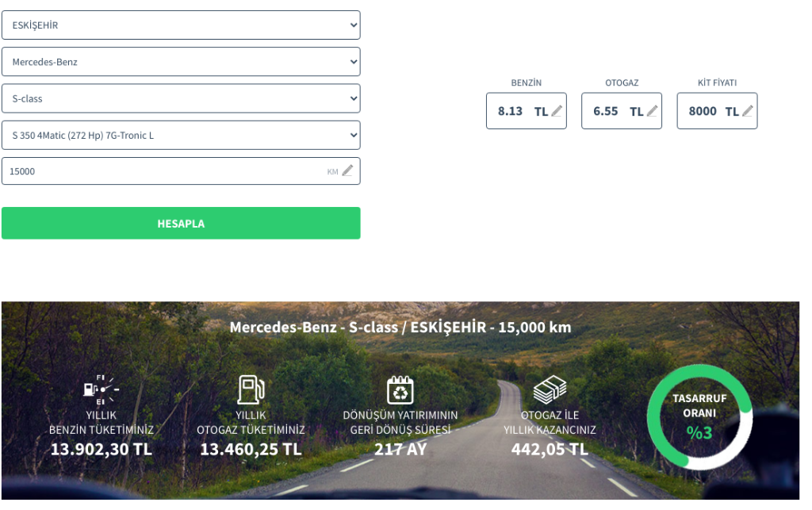Click the pencil icon beside Benzin price
Screen dimensions: 812x510
click(x=557, y=111)
